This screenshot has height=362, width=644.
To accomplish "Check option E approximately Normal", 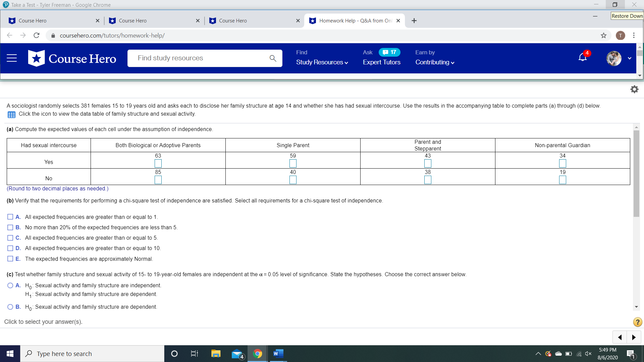I will 10,259.
